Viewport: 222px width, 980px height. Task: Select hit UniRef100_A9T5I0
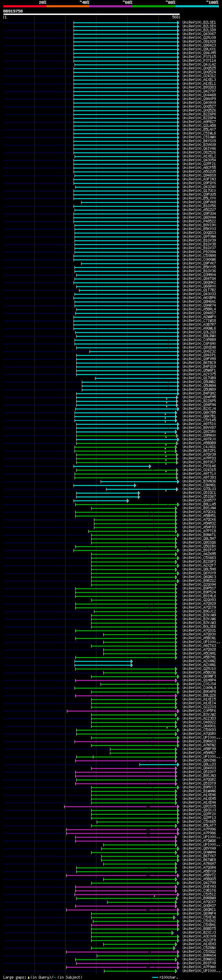[x=199, y=424]
